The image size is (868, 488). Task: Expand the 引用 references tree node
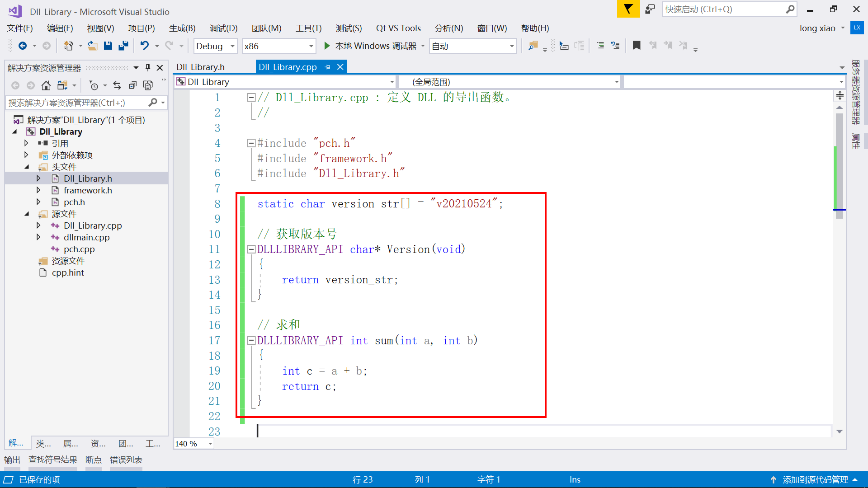[26, 143]
